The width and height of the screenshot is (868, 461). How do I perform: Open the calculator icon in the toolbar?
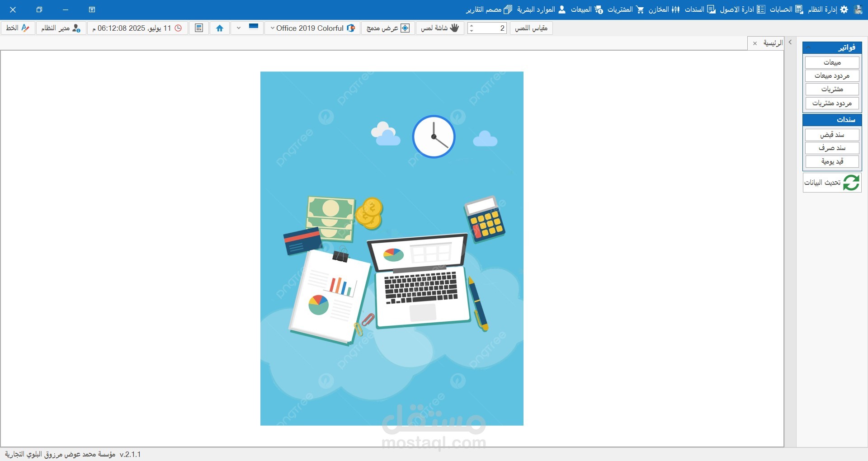coord(199,28)
